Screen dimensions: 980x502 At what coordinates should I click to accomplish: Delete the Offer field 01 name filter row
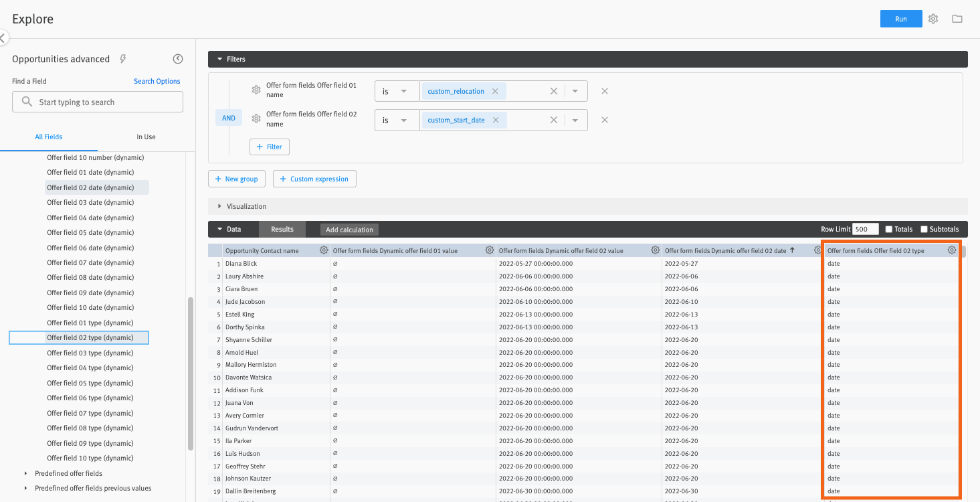coord(605,91)
